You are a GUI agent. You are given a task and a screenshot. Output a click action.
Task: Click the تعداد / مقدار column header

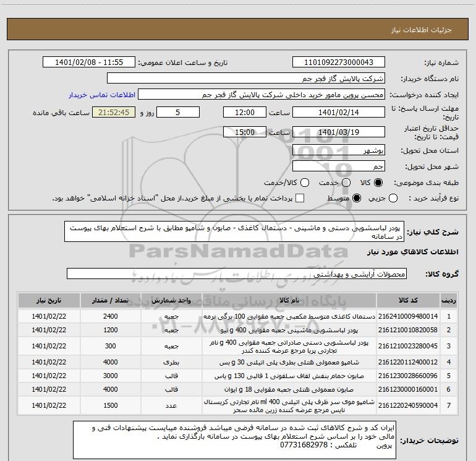pos(110,300)
